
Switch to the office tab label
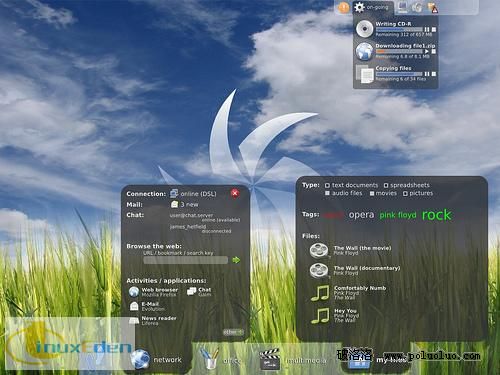[x=231, y=360]
